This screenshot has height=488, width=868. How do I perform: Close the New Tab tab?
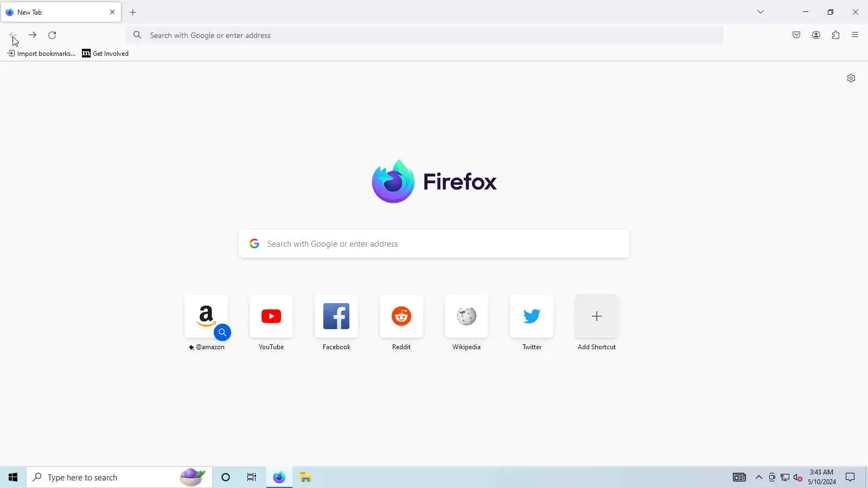(x=112, y=12)
